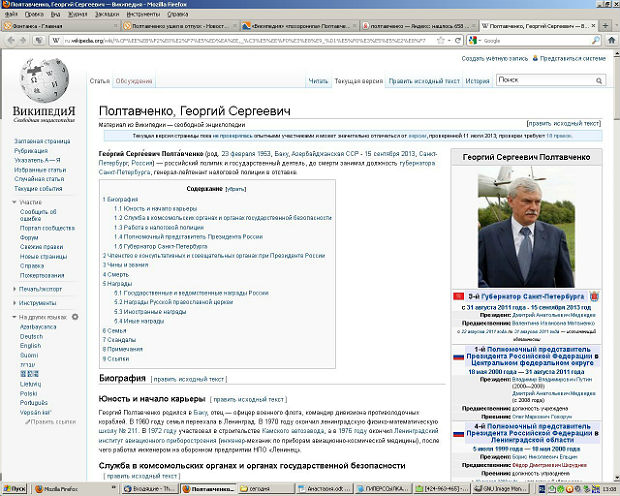This screenshot has width=620, height=496.
Task: Click the pencil icon beside 'Править ссылки'
Action: click(x=26, y=422)
